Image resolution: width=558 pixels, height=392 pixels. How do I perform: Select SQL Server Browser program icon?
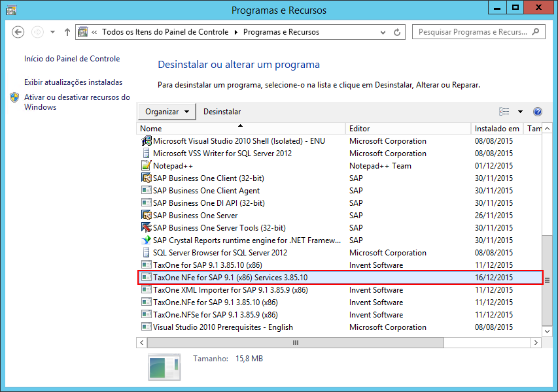click(146, 252)
